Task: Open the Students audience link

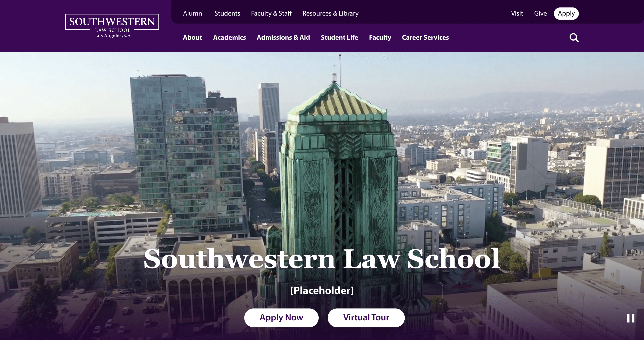Action: 227,13
